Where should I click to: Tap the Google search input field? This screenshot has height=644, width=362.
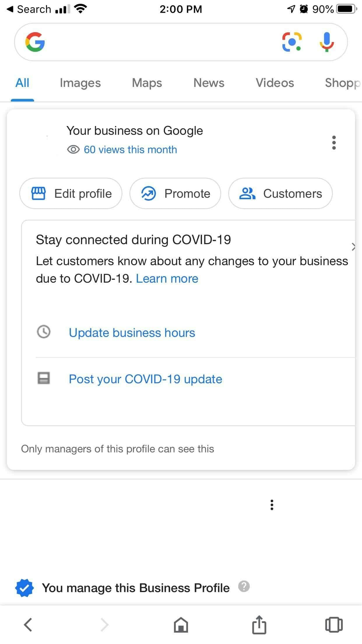[160, 42]
